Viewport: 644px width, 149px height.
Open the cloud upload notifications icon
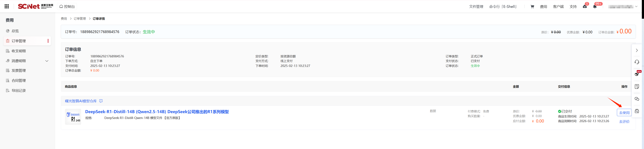585,7
